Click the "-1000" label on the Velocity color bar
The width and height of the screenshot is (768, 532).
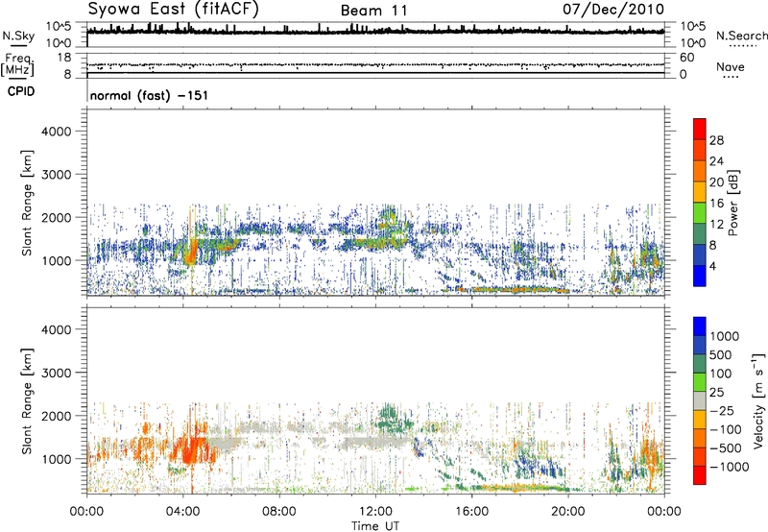pyautogui.click(x=730, y=467)
